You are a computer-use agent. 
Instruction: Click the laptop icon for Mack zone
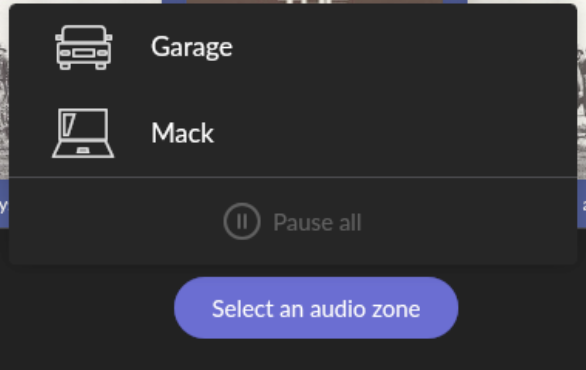[x=83, y=133]
